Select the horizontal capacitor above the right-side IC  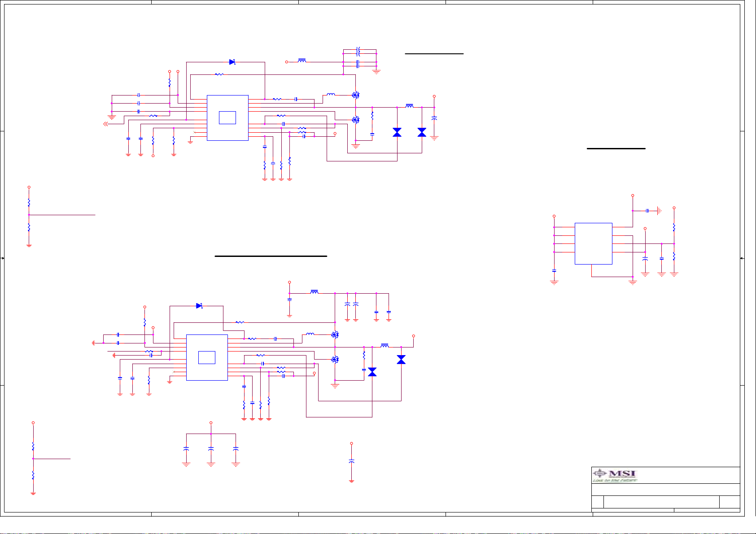647,210
